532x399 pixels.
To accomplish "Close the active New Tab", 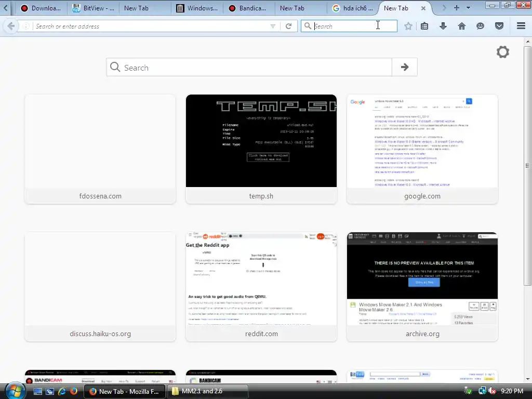I will tap(423, 8).
